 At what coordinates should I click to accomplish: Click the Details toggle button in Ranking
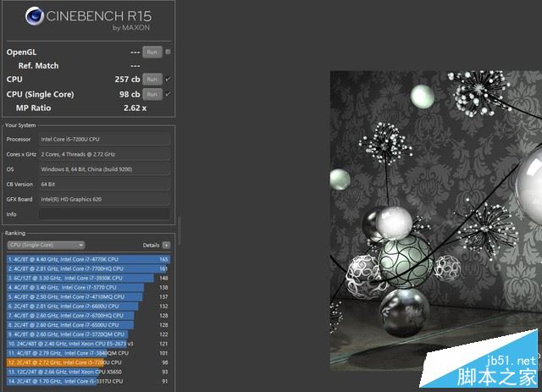tap(166, 245)
